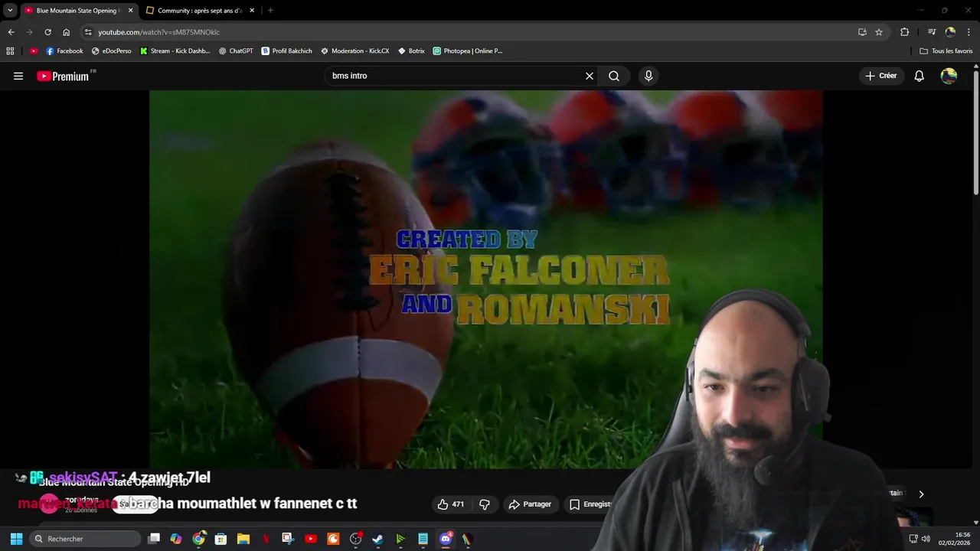Open the YouTube account avatar menu
Viewport: 980px width, 551px height.
(x=949, y=76)
